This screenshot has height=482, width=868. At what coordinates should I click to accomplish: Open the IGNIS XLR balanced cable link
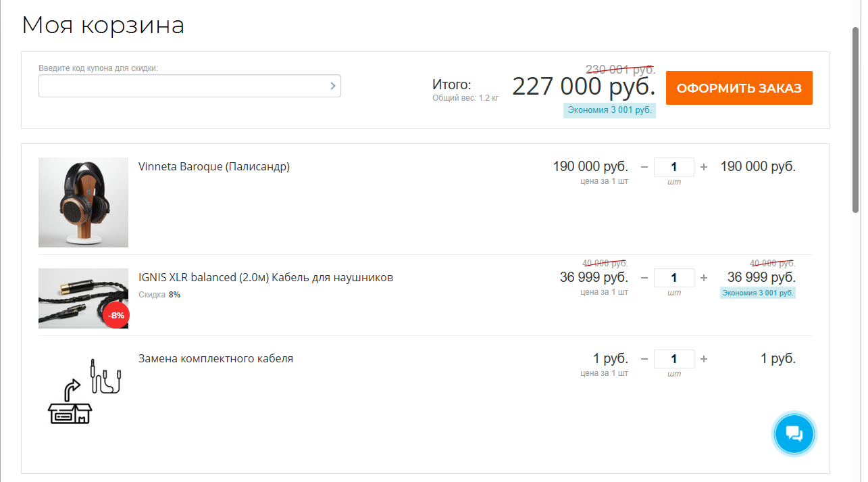click(265, 277)
